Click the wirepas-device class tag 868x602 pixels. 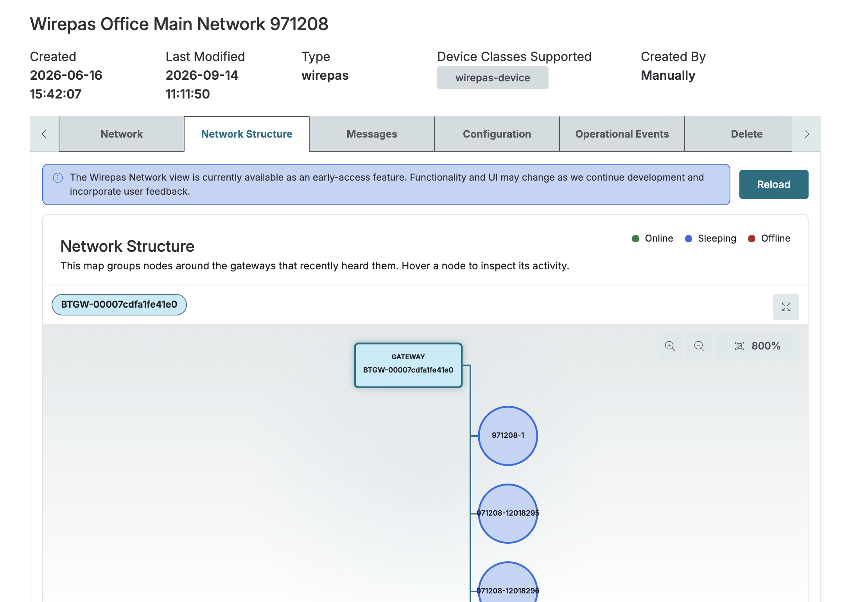click(x=493, y=78)
